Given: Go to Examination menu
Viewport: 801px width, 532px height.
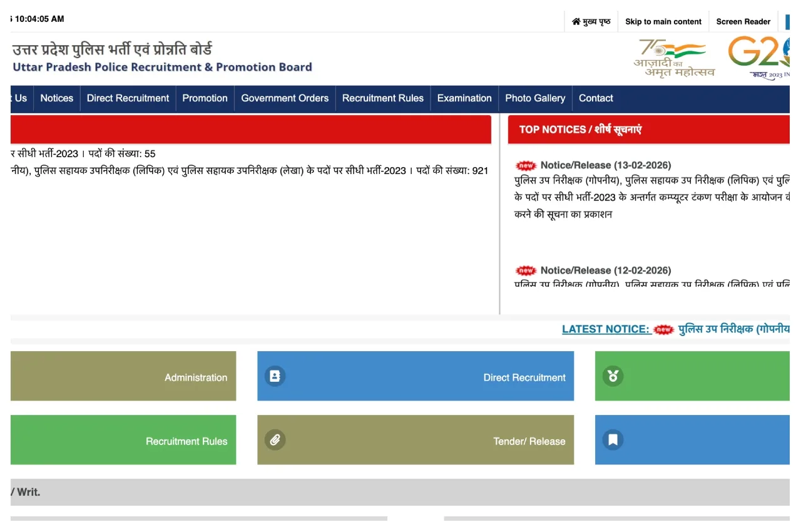Looking at the screenshot, I should point(464,98).
